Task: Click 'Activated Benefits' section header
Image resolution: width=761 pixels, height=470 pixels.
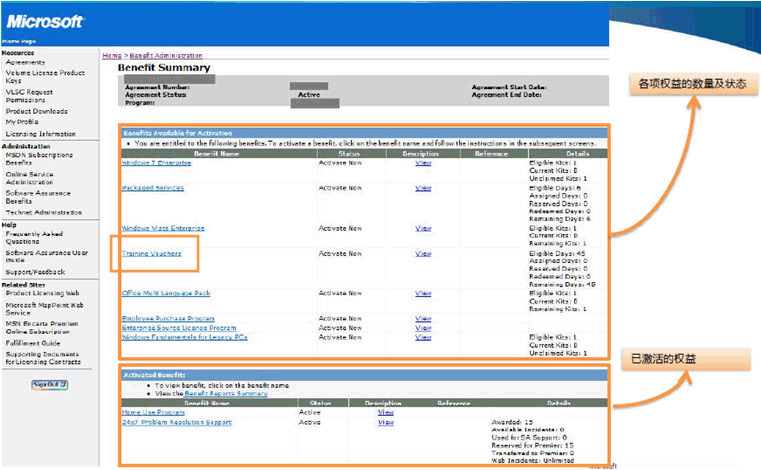Action: pyautogui.click(x=154, y=375)
